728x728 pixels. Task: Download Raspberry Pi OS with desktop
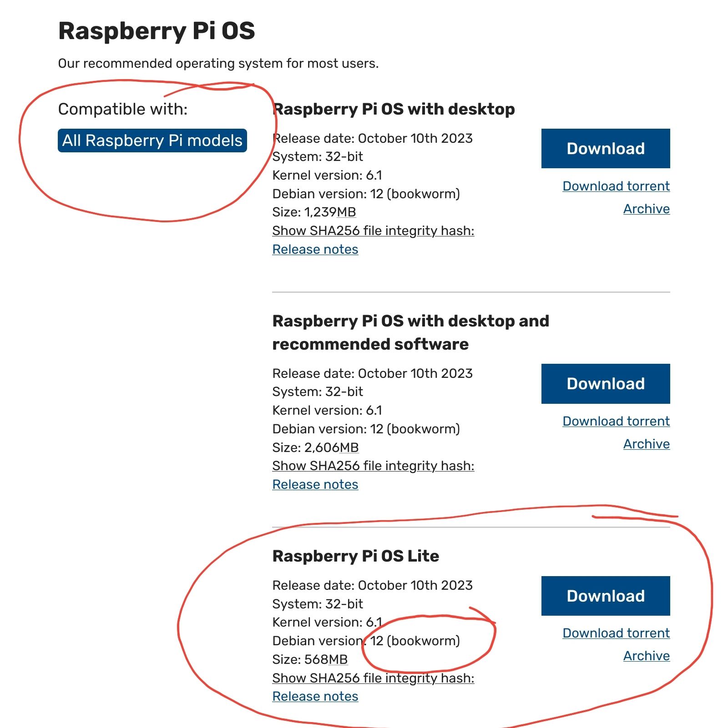[x=605, y=149]
